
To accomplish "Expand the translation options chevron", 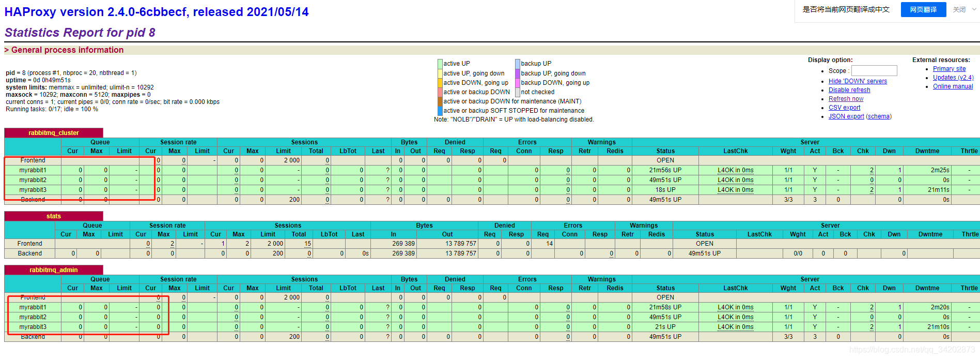I will coord(974,9).
